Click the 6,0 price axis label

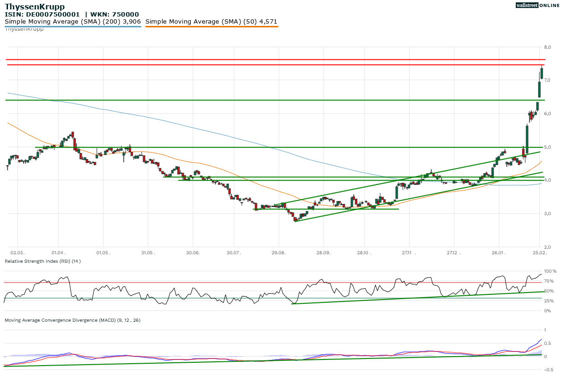coord(547,114)
